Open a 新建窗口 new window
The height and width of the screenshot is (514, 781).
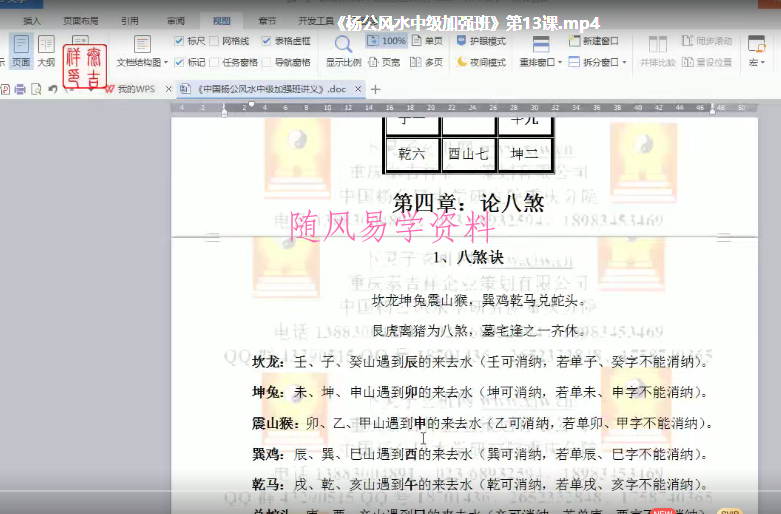594,41
